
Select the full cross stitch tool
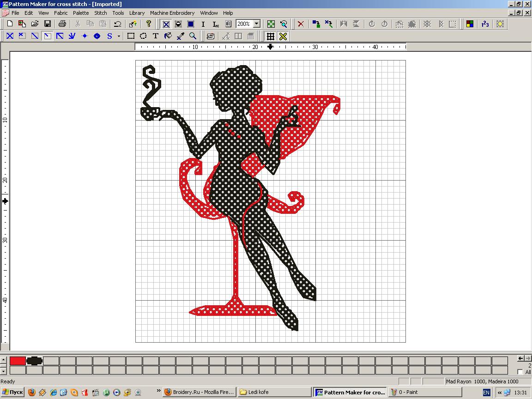click(10, 36)
